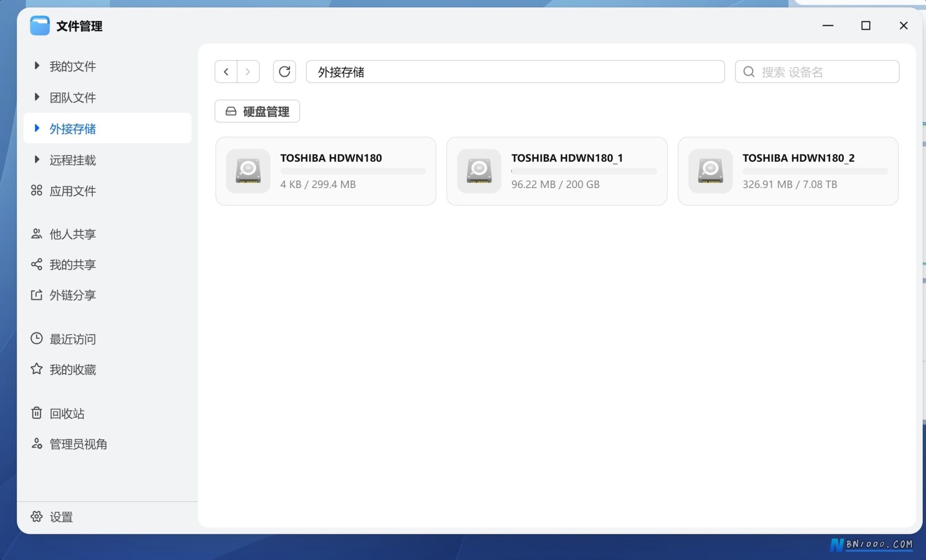
Task: Open 远程挂载 in the sidebar
Action: click(x=108, y=160)
